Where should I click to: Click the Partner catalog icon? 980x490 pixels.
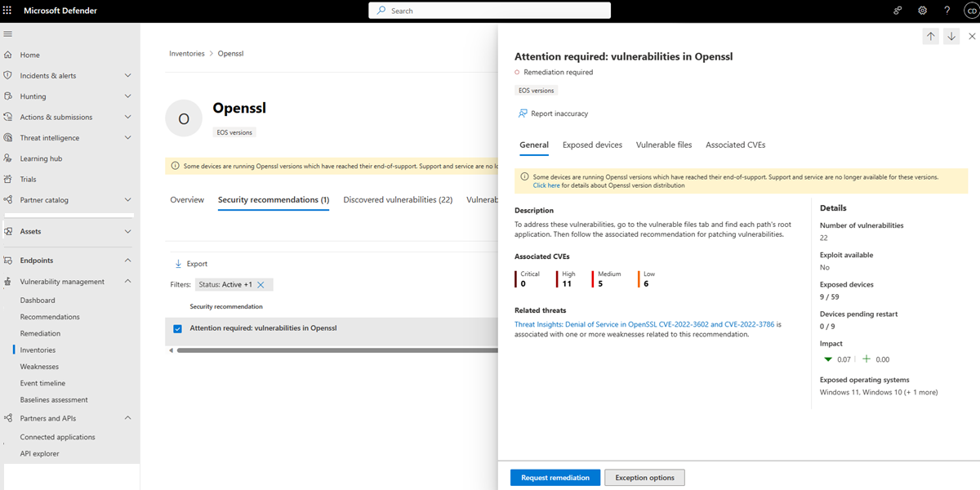(8, 200)
